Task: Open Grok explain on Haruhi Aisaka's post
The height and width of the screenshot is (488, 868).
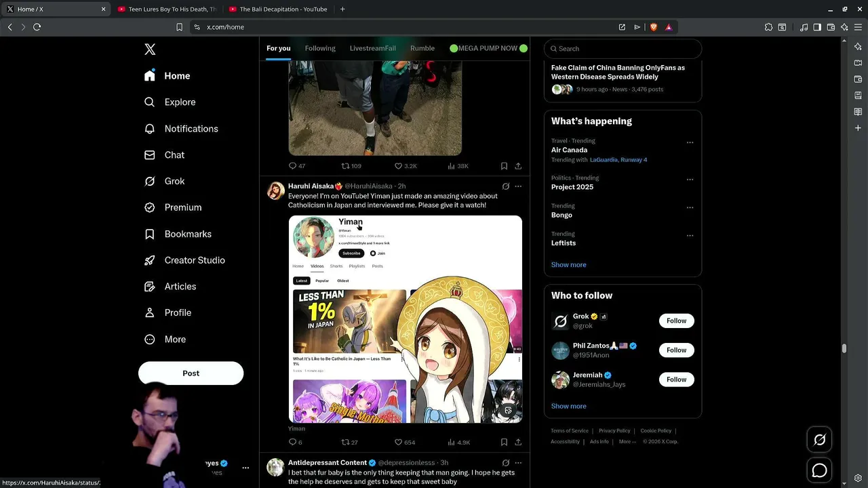Action: click(505, 186)
